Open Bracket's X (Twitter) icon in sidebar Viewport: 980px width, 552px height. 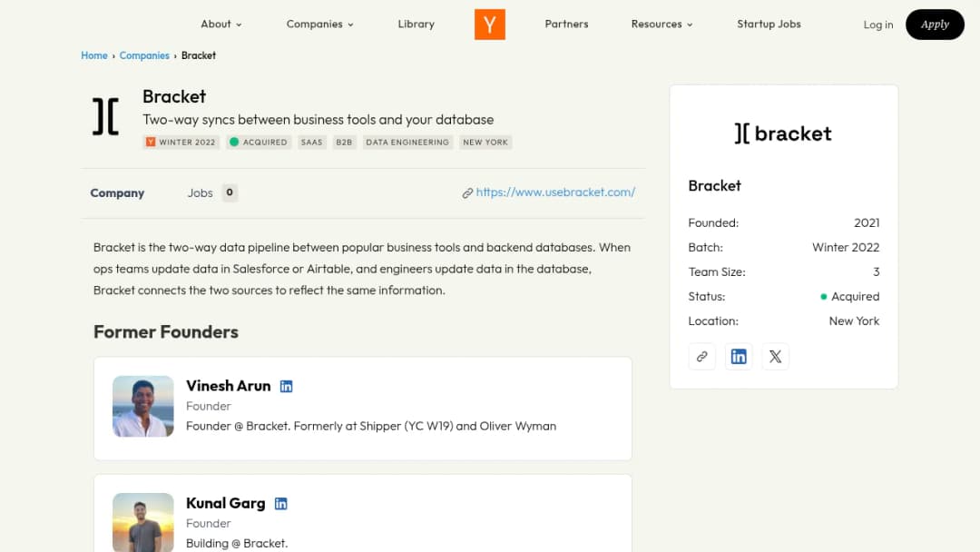coord(775,356)
